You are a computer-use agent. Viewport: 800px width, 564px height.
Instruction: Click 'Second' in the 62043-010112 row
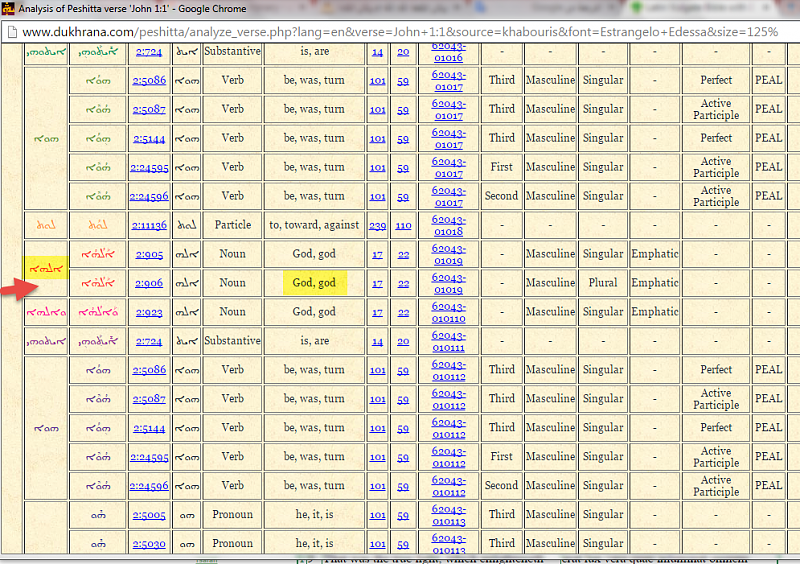point(502,485)
